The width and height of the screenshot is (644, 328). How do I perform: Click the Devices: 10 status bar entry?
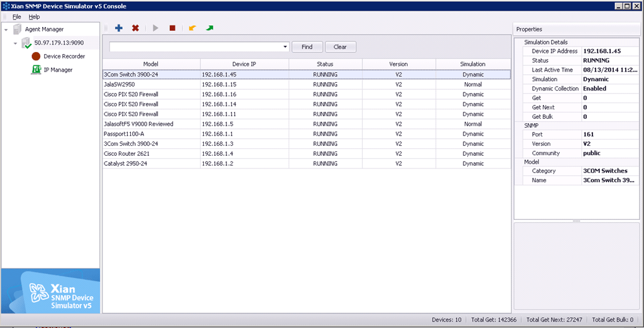pyautogui.click(x=447, y=320)
